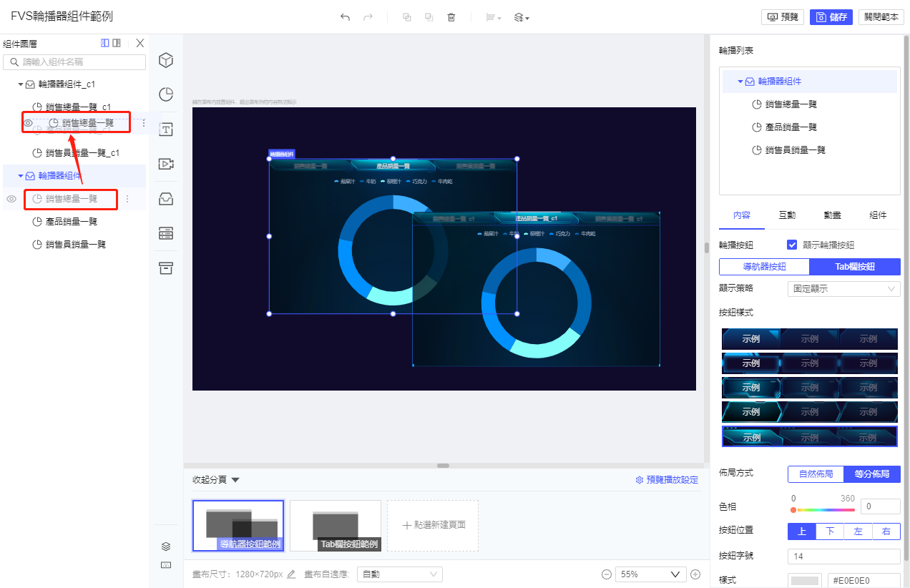This screenshot has width=910, height=588.
Task: Open the chart components icon in sidebar
Action: coord(166,94)
